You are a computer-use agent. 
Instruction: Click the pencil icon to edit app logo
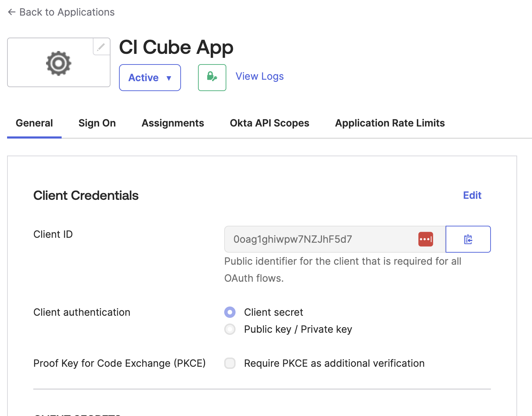(x=101, y=47)
